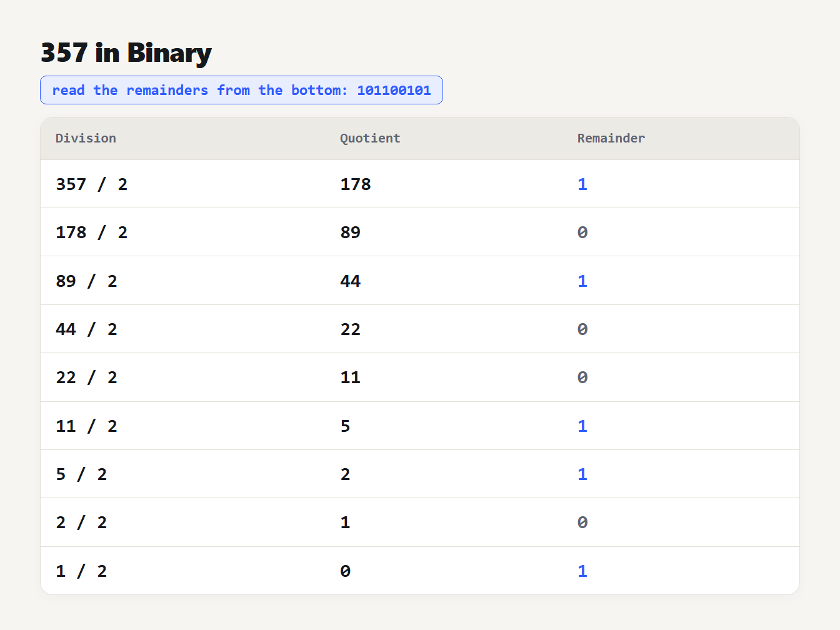Click quotient "178" in the 357 / 2 row
Image resolution: width=840 pixels, height=630 pixels.
[x=356, y=184]
